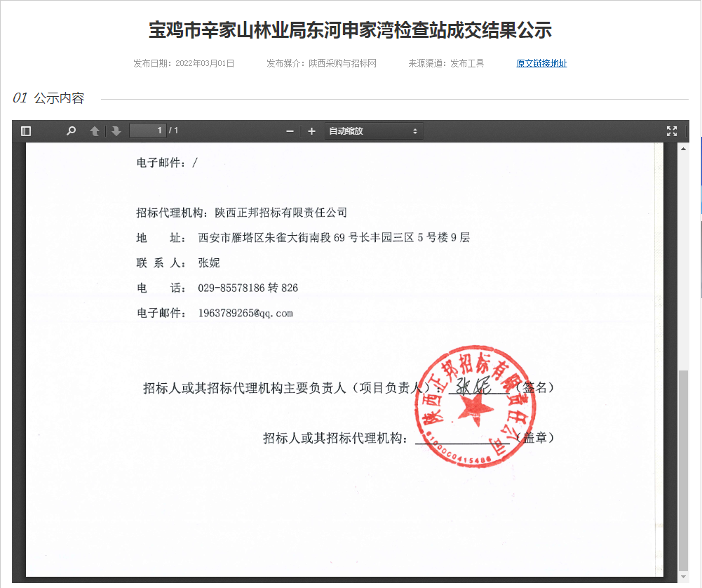
Task: Click the 发布日期 2022年03月01日 text
Action: tap(184, 63)
